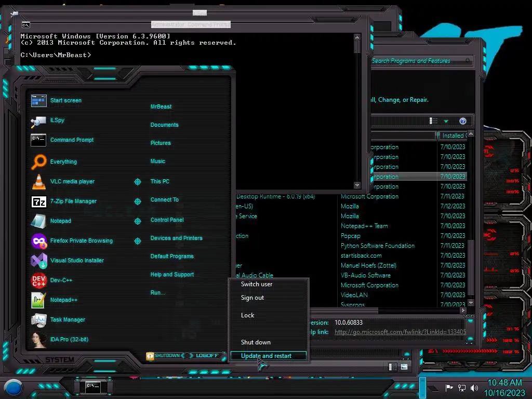Expand Notepad jump list arrow

[137, 221]
